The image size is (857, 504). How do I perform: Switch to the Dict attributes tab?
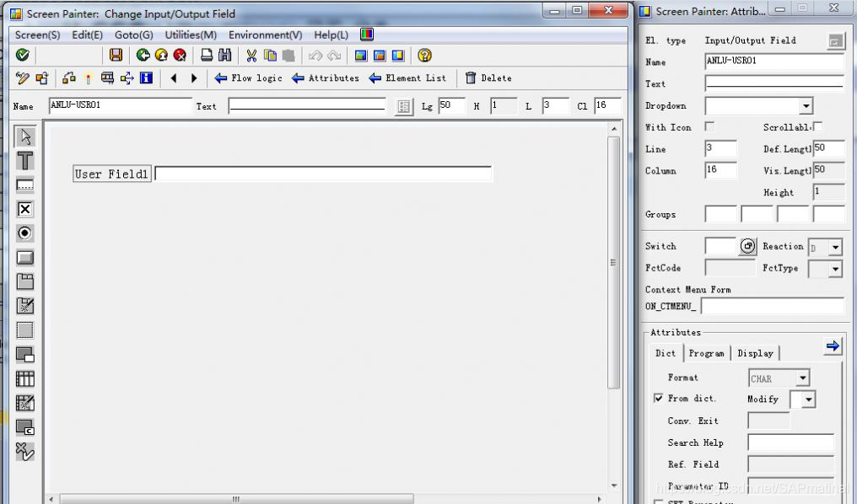[666, 353]
